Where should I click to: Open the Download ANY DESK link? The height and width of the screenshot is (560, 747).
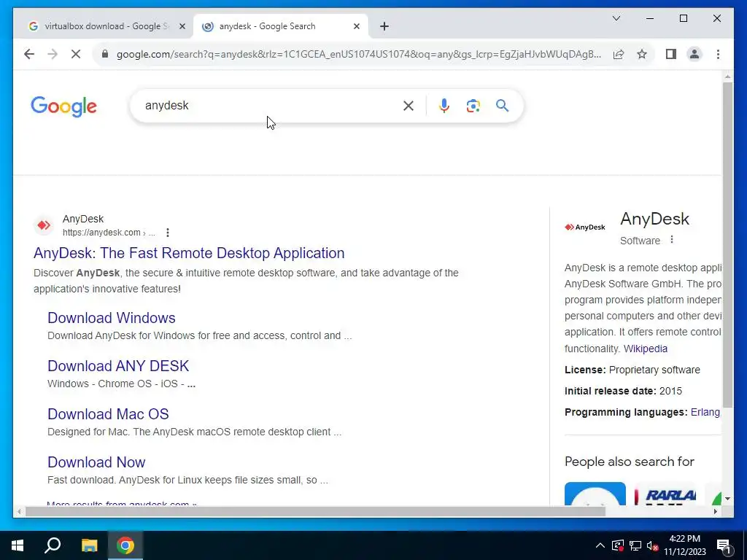[x=118, y=366]
